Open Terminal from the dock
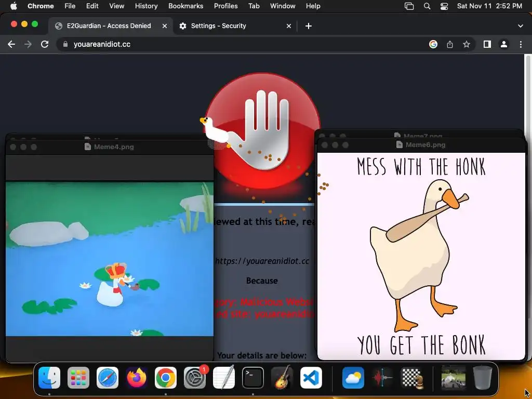This screenshot has height=399, width=532. [253, 378]
